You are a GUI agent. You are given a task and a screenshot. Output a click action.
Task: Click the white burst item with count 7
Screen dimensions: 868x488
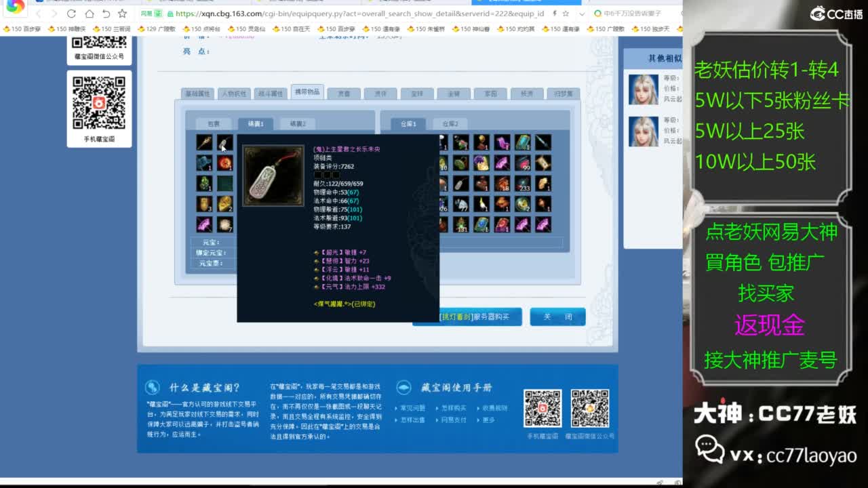coord(225,224)
